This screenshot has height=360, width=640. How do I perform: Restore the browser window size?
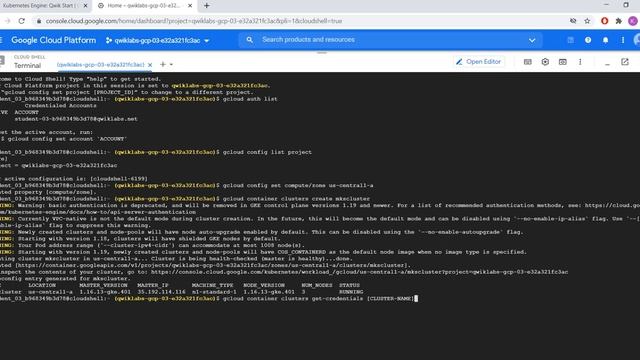pyautogui.click(x=626, y=5)
